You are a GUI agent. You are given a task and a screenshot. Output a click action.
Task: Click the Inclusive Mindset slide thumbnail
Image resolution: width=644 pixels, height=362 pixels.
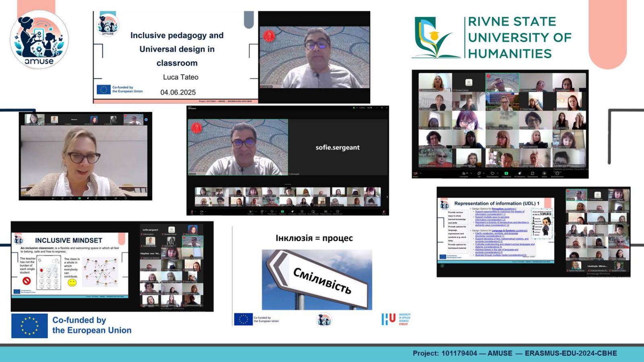pos(70,265)
